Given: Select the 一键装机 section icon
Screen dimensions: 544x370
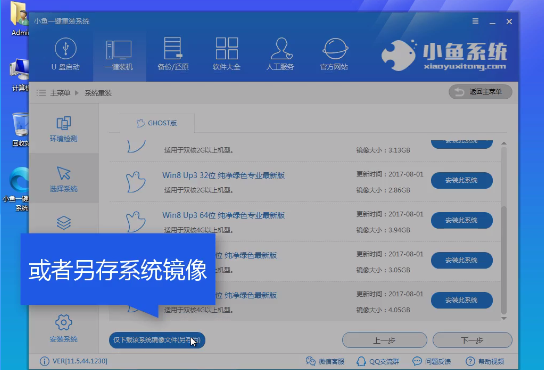Looking at the screenshot, I should click(119, 54).
